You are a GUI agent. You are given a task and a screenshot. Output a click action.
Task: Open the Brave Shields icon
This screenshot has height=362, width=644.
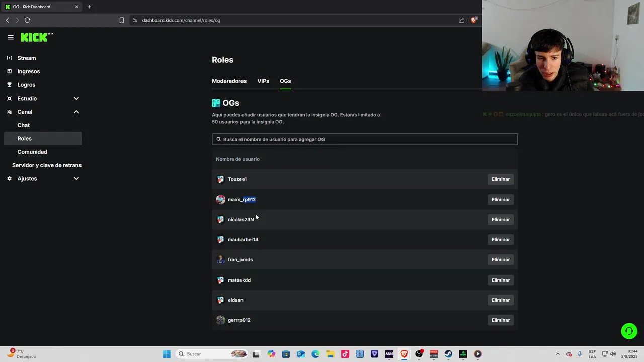tap(473, 20)
